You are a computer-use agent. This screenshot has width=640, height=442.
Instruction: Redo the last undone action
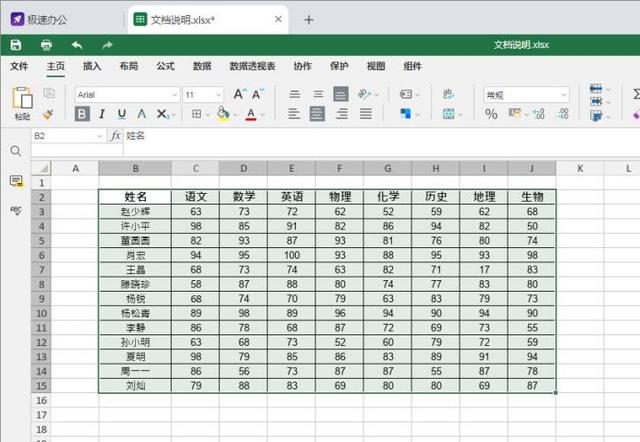[107, 45]
